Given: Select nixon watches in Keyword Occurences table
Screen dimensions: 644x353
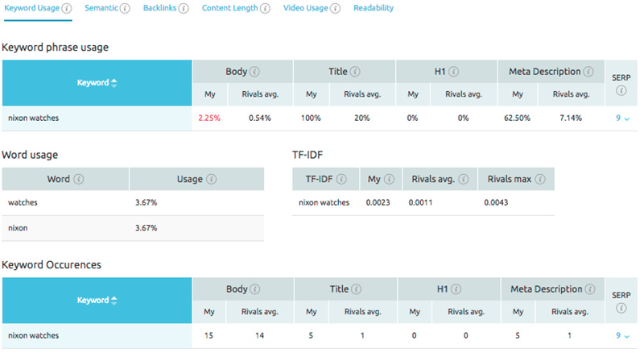Looking at the screenshot, I should (x=33, y=336).
